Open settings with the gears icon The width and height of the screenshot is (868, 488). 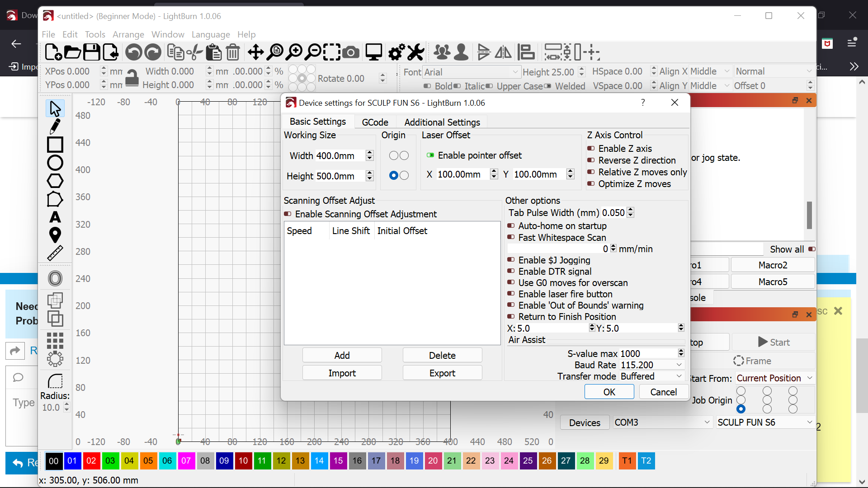(397, 52)
